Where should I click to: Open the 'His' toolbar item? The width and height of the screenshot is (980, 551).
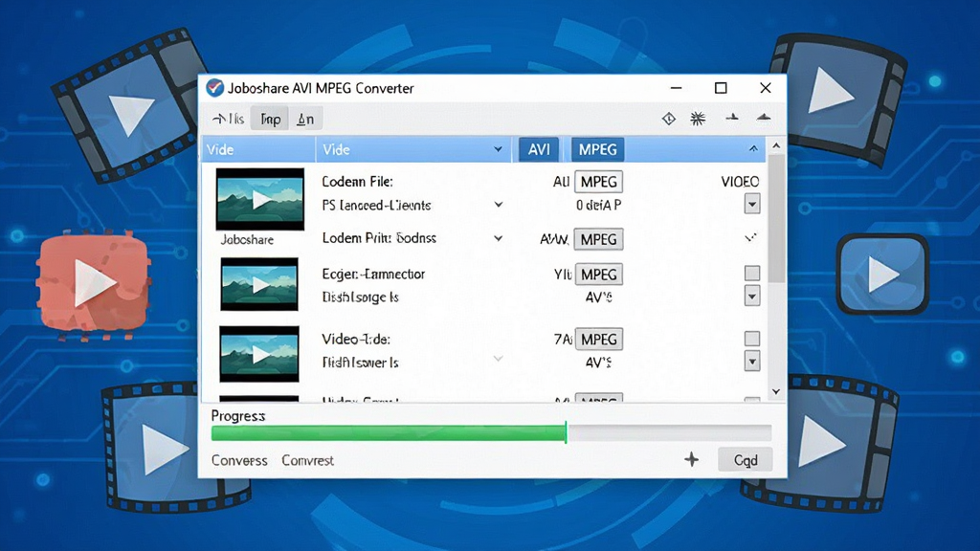228,118
